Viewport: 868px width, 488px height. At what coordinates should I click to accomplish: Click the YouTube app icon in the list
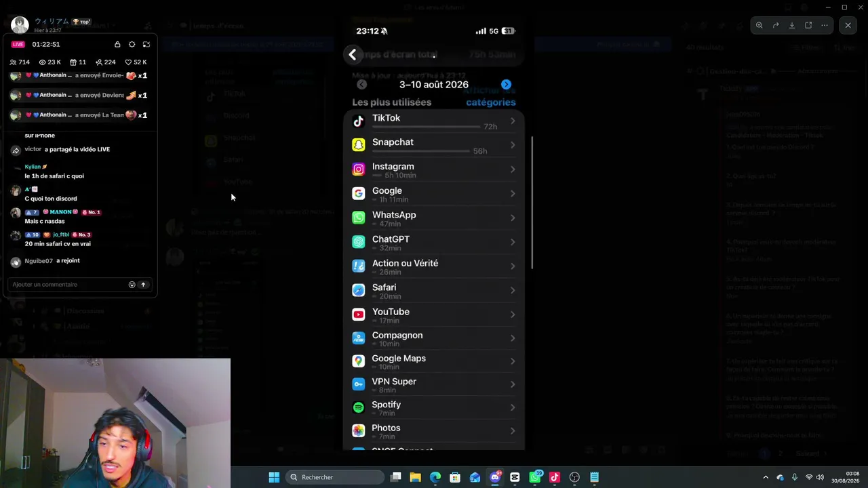[x=359, y=314]
